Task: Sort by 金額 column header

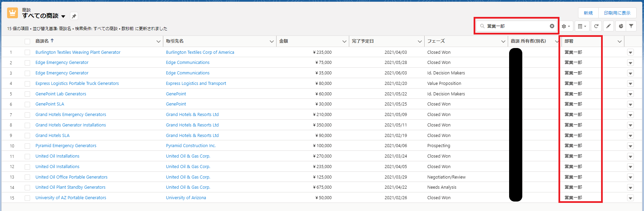Action: 284,41
